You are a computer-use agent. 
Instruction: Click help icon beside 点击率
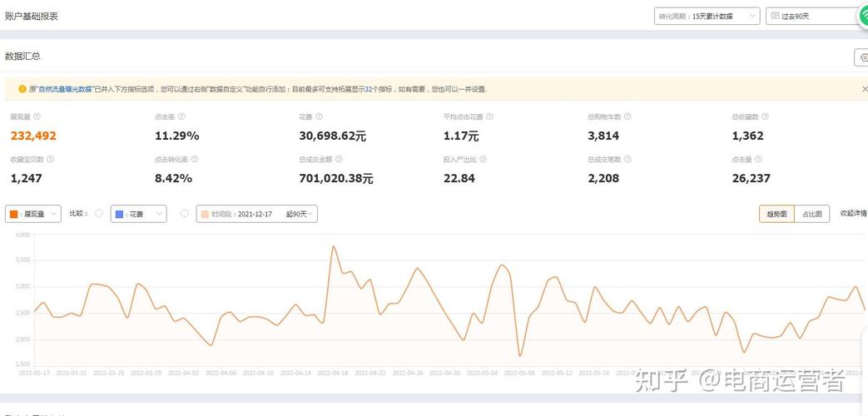(181, 116)
